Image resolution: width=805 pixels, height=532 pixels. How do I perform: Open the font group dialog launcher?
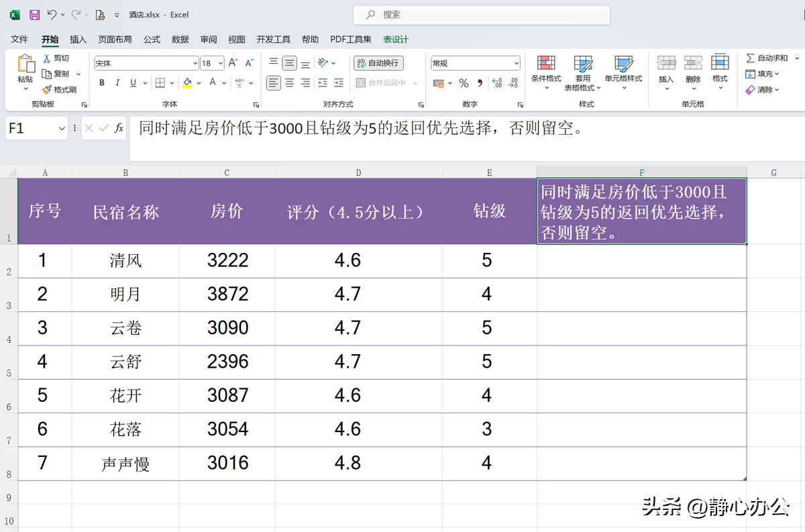pos(256,105)
